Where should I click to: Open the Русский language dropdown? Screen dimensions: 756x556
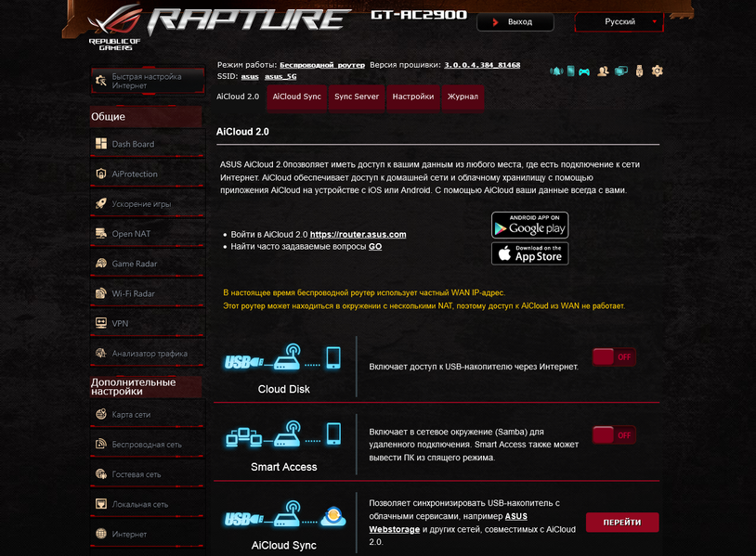point(619,21)
